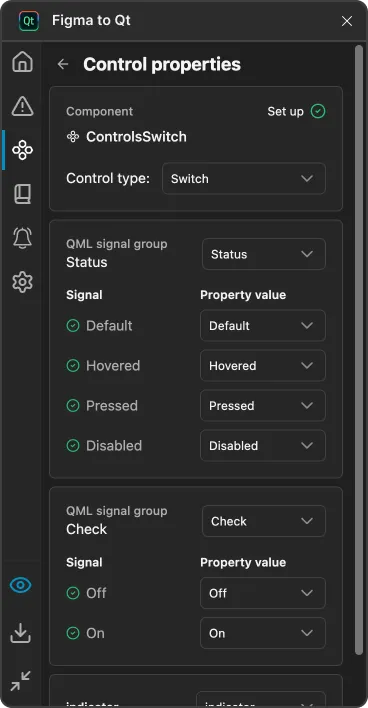
Task: Click the Set up status label
Action: [x=285, y=112]
